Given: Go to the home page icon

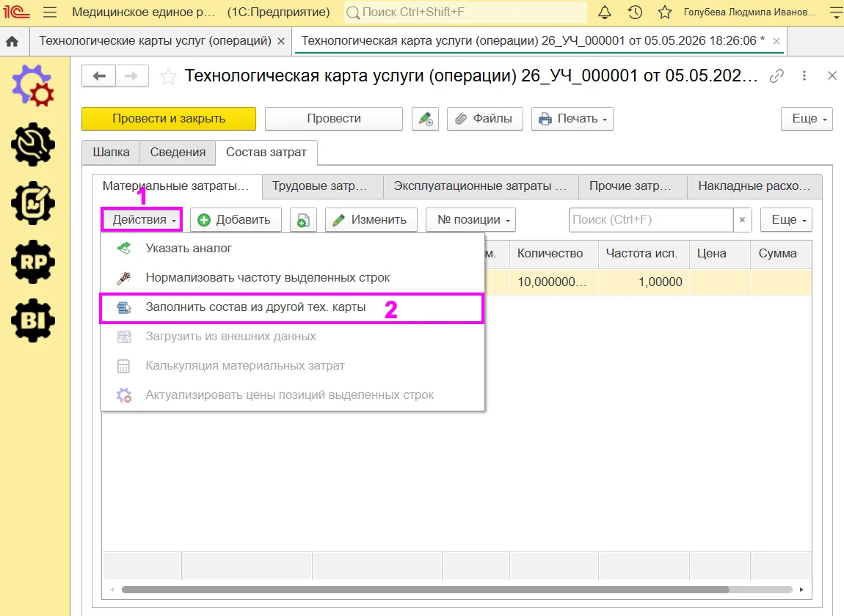Looking at the screenshot, I should pyautogui.click(x=12, y=41).
